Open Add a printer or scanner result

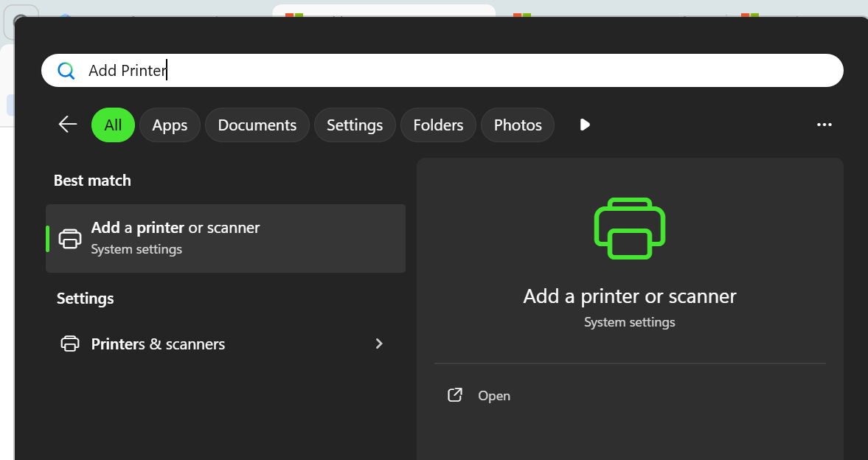pyautogui.click(x=226, y=239)
